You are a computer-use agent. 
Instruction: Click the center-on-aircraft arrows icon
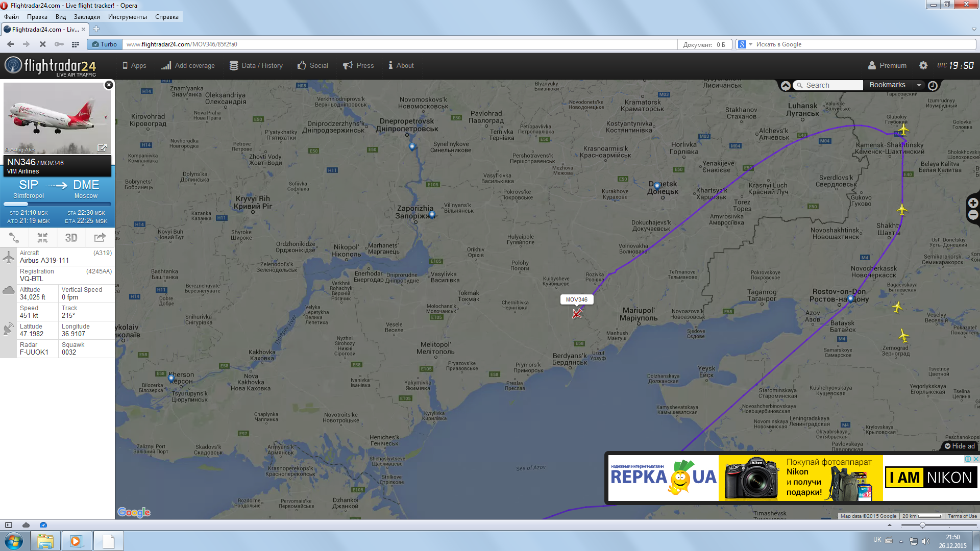coord(42,238)
